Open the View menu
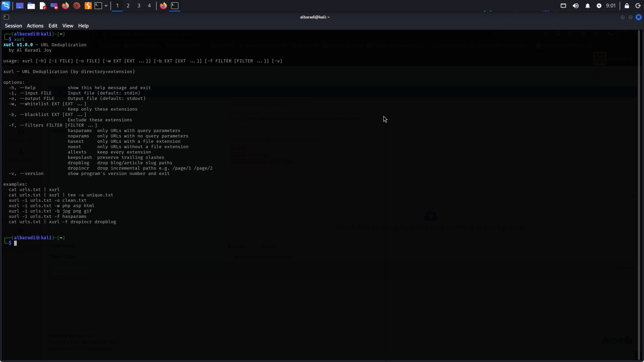644x362 pixels. coord(67,26)
